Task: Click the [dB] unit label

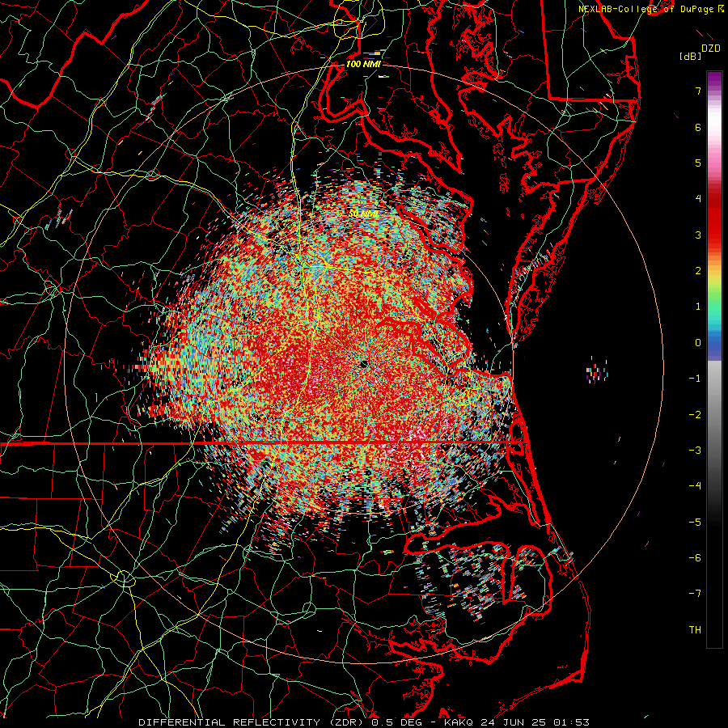Action: point(691,56)
